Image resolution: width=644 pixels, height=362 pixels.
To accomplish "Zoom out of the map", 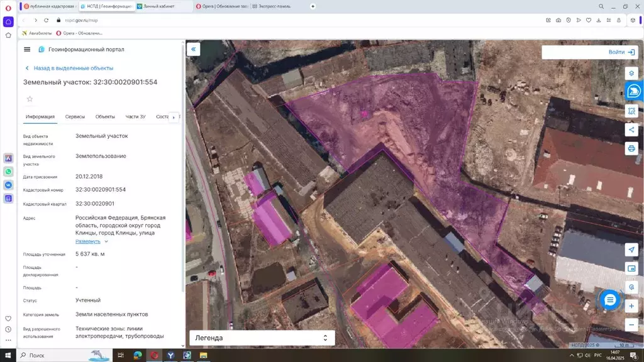I will [631, 325].
